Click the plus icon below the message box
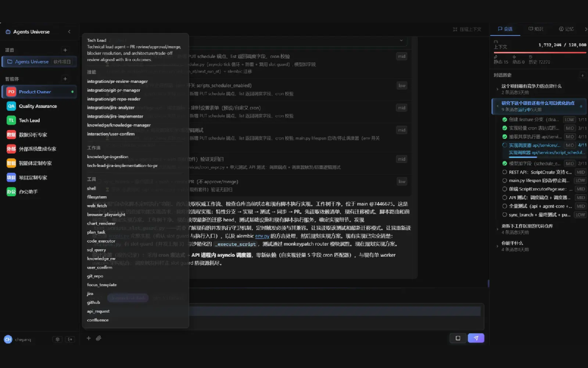This screenshot has height=368, width=588. [89, 338]
